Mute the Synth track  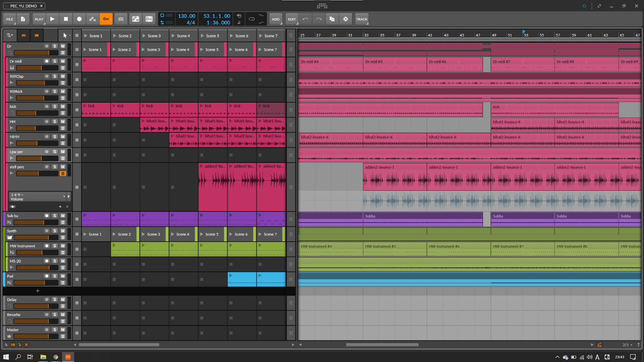pyautogui.click(x=62, y=231)
